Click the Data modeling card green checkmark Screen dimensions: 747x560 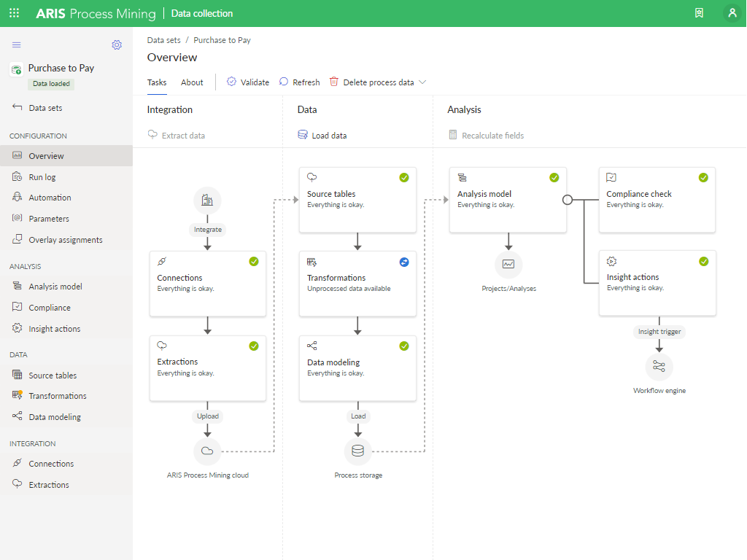404,346
